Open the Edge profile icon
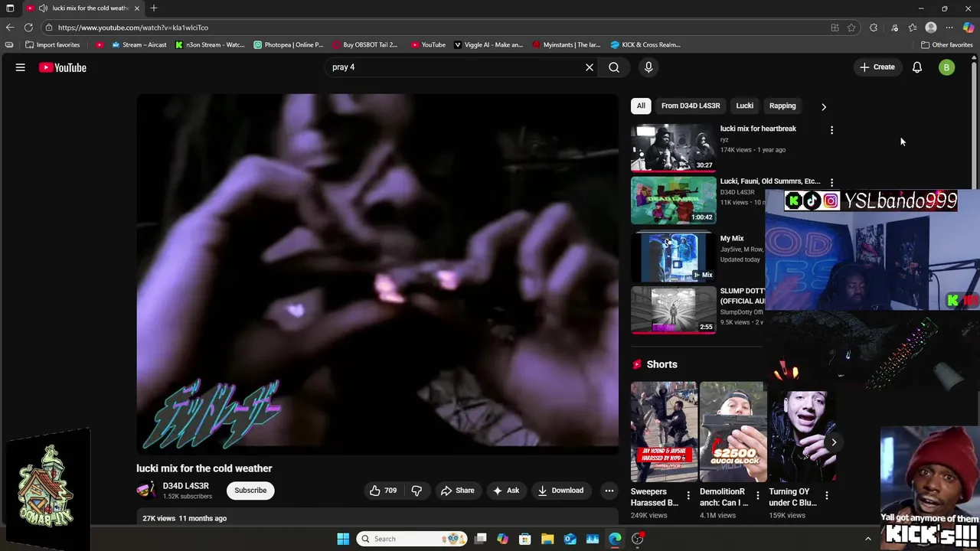980x551 pixels. (931, 28)
